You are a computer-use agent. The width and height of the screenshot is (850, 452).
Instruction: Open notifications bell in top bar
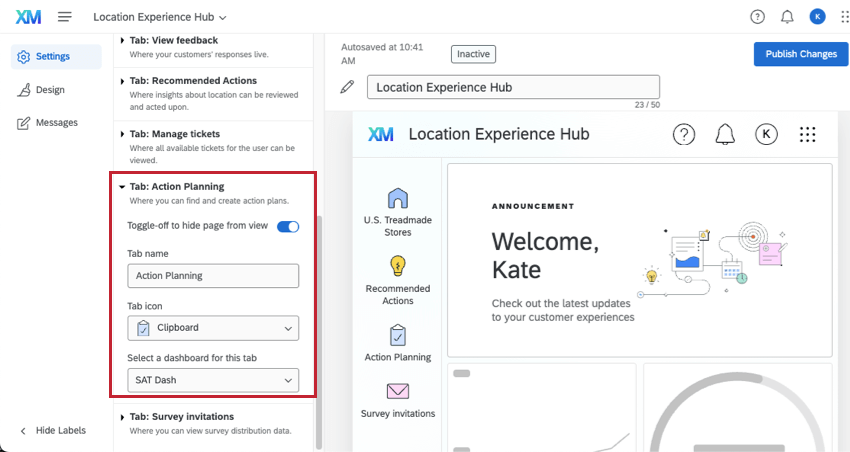[787, 17]
